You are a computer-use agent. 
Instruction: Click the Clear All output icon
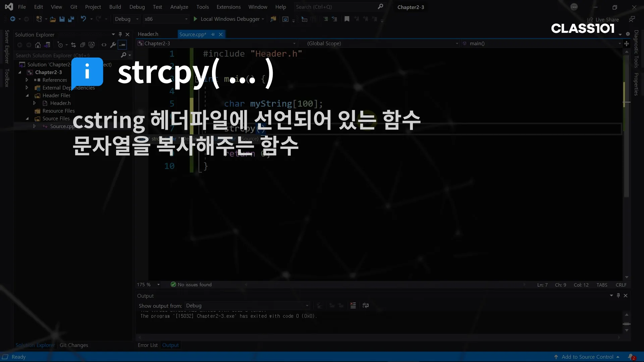(353, 305)
